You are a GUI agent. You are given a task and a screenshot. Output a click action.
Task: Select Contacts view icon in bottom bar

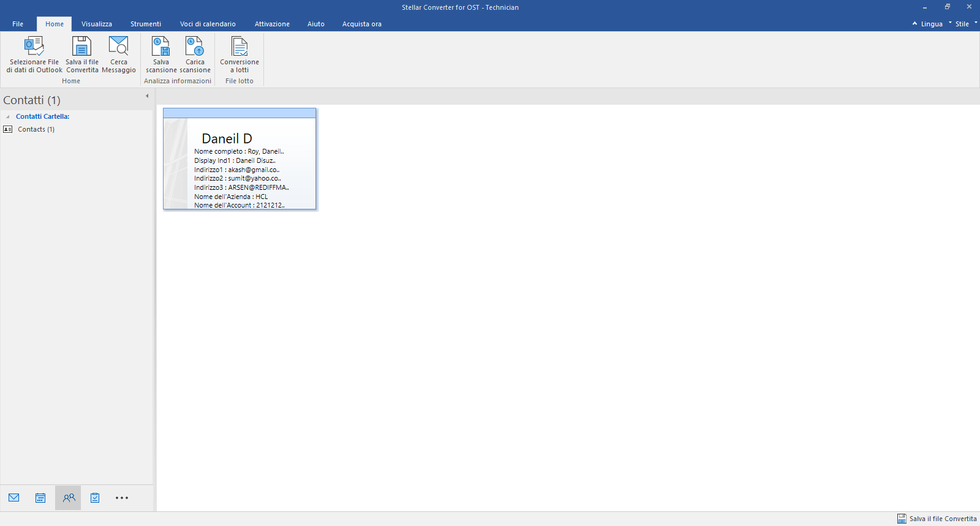[69, 498]
